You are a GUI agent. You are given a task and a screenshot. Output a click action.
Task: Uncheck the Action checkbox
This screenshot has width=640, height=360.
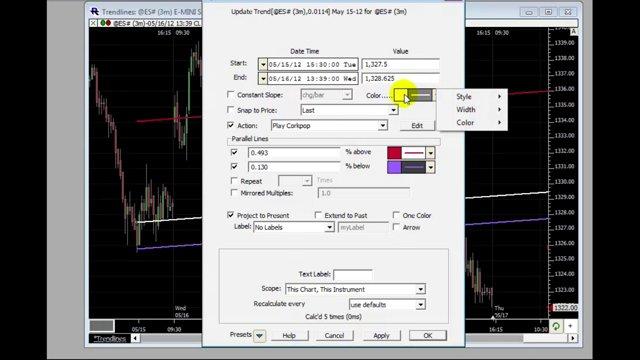pyautogui.click(x=231, y=125)
